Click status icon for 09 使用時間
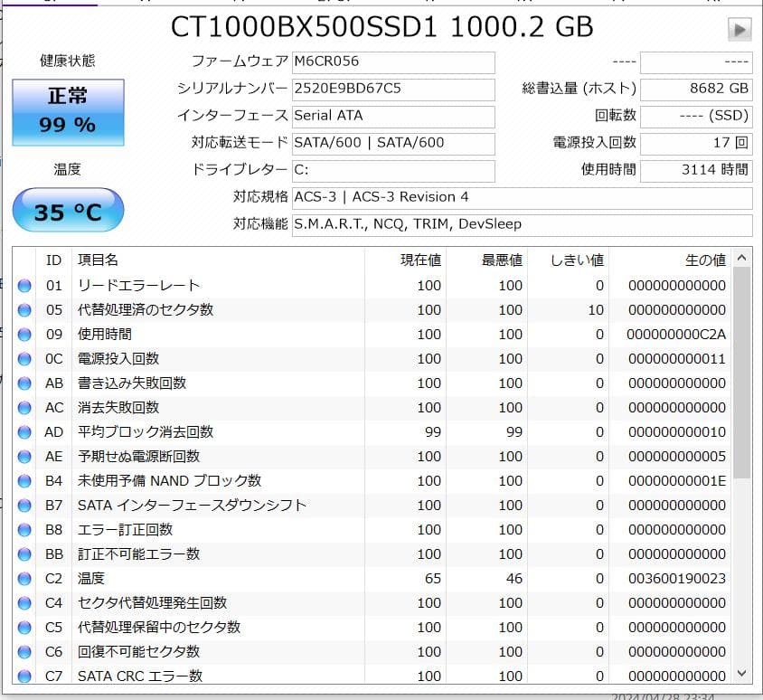 [x=24, y=335]
